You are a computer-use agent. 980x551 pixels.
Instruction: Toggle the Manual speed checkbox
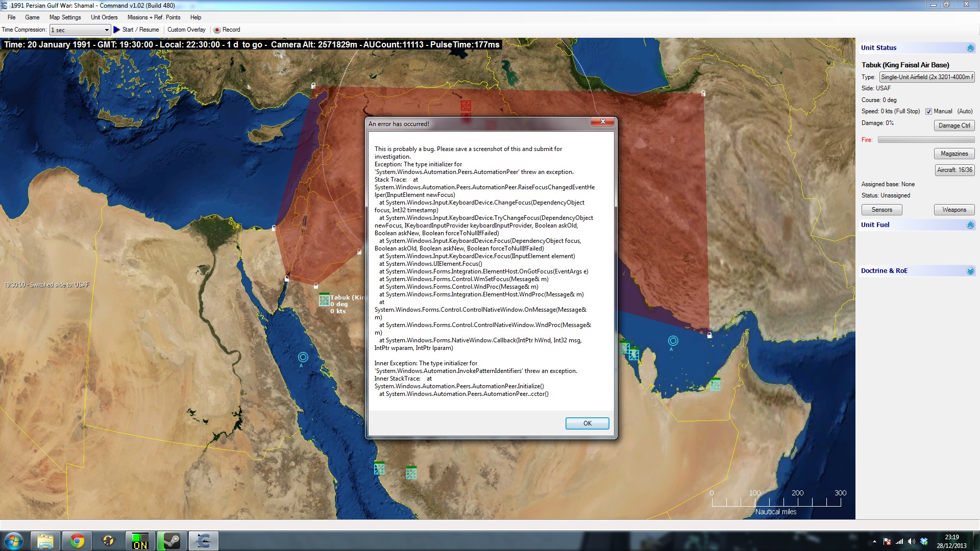928,111
